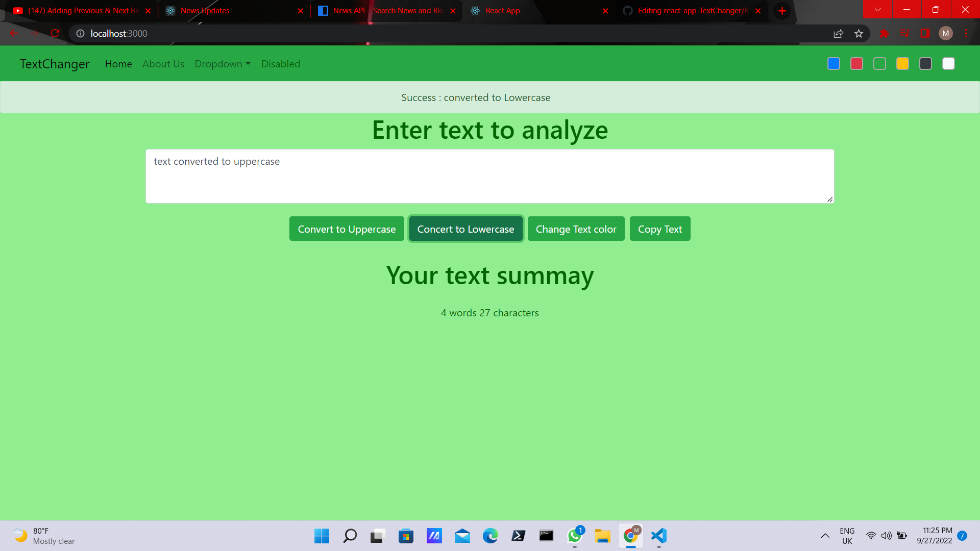Open Microsoft Edge from taskbar
The image size is (980, 551).
pos(491,536)
